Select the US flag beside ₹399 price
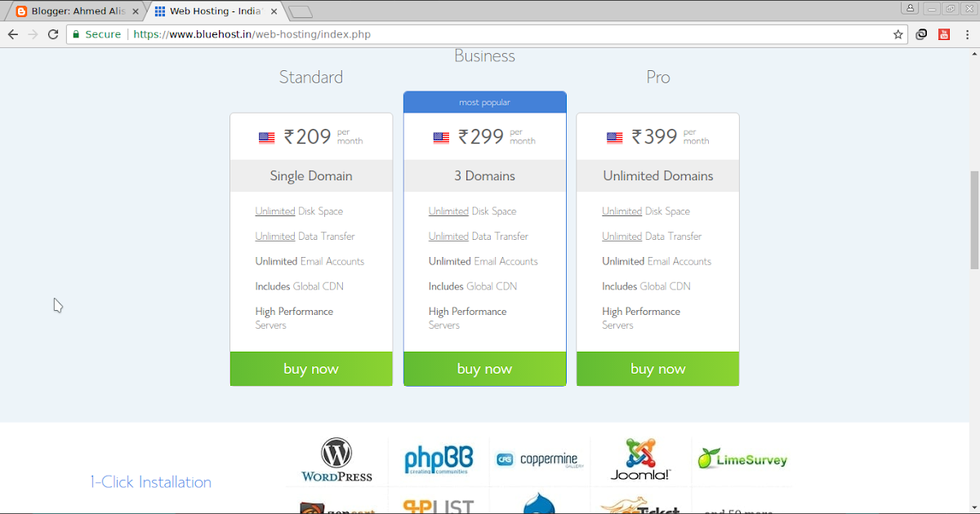The image size is (980, 514). click(x=615, y=138)
